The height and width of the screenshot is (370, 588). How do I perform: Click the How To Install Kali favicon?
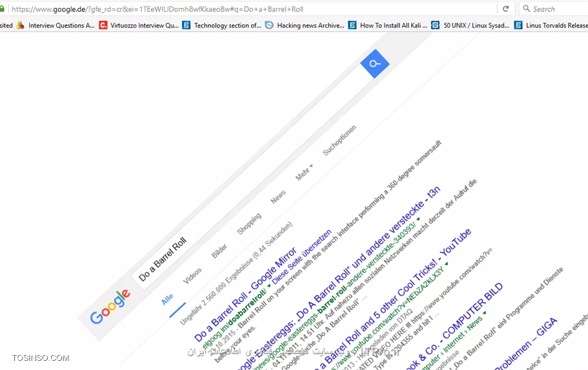point(352,25)
